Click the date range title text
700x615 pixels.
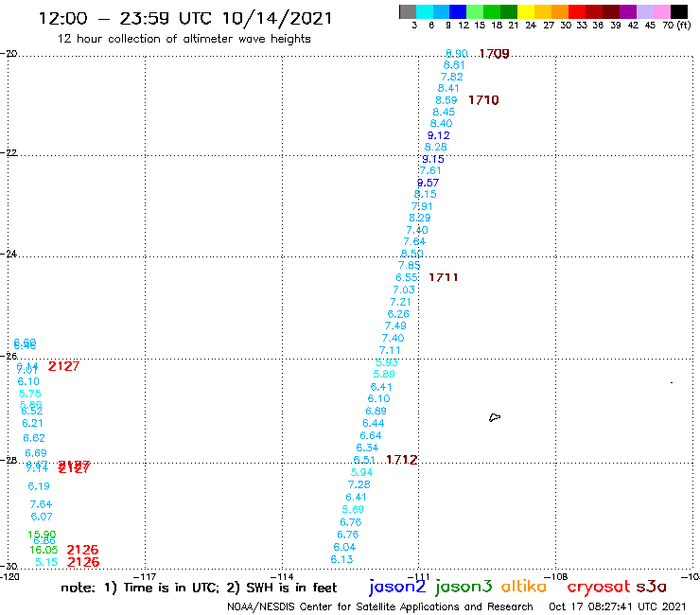pos(185,18)
